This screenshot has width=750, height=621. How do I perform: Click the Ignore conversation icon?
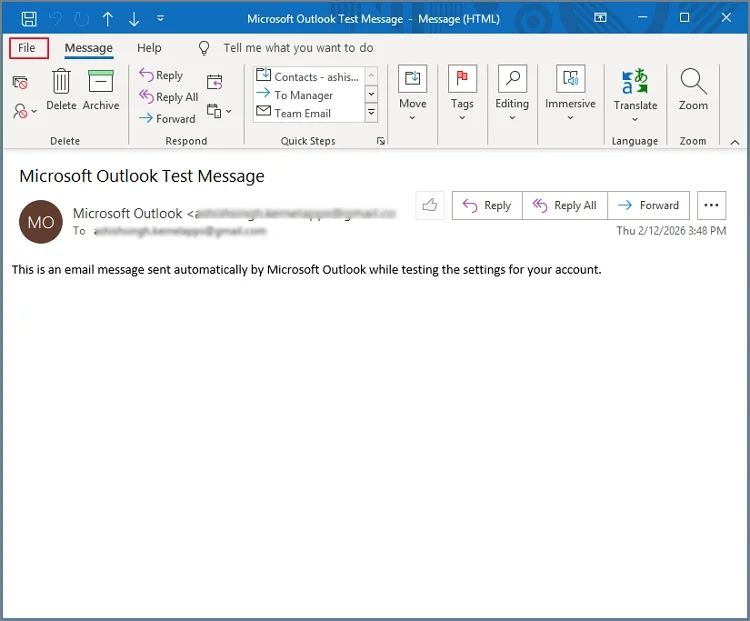pos(20,83)
